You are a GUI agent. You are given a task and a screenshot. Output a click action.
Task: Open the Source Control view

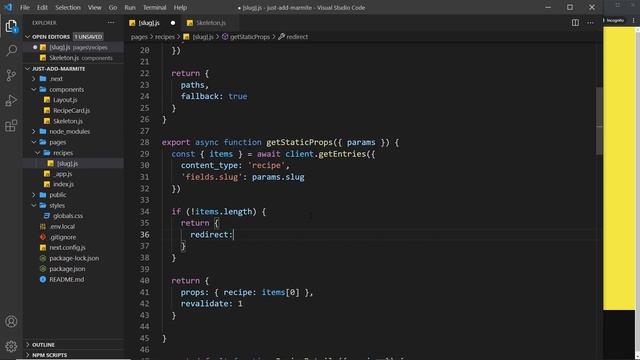tap(11, 76)
